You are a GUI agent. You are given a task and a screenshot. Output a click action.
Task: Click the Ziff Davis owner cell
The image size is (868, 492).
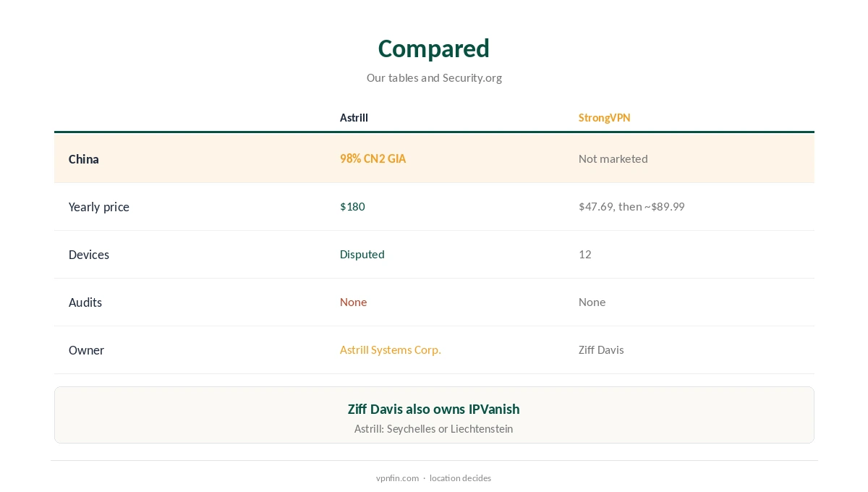(601, 349)
